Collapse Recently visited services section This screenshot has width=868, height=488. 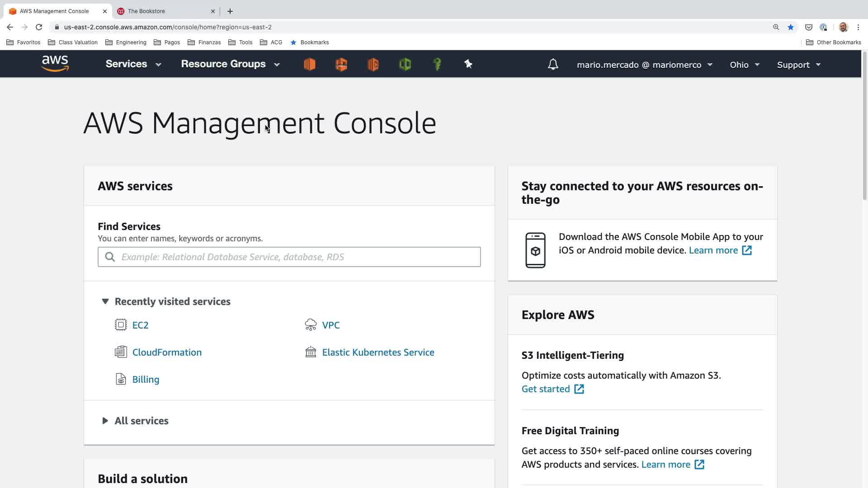point(105,301)
